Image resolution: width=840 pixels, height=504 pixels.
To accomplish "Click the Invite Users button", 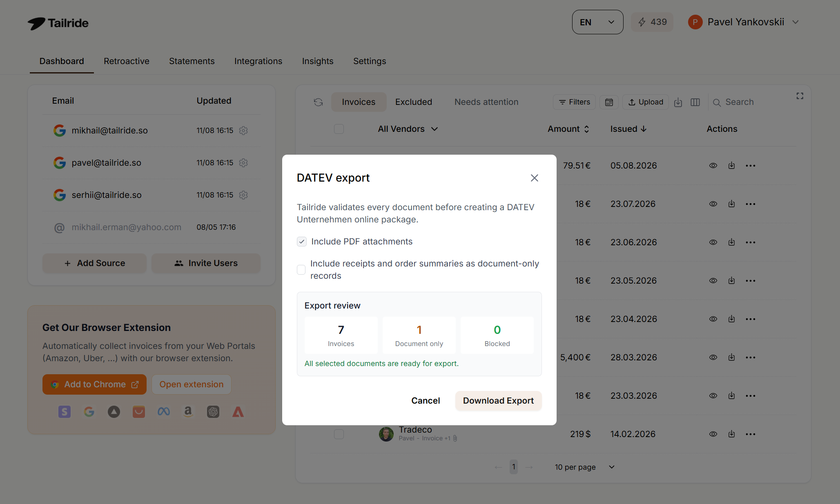I will click(x=206, y=263).
